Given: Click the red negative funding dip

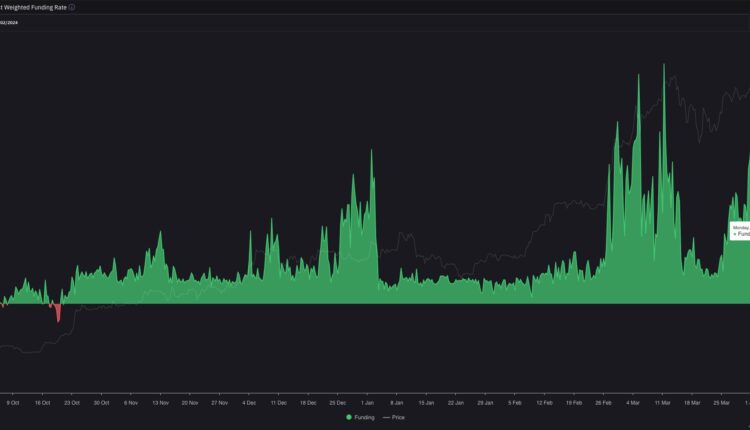Looking at the screenshot, I should click(x=58, y=313).
